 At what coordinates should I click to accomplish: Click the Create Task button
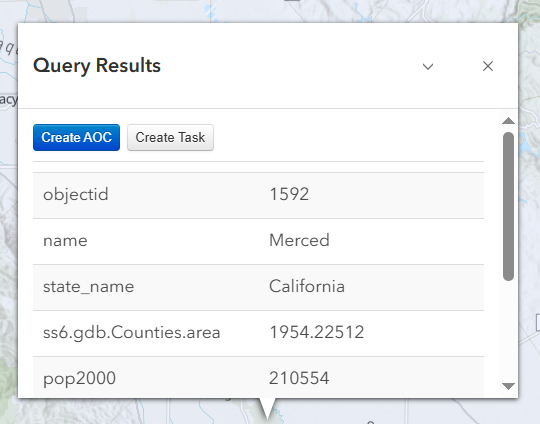tap(170, 137)
